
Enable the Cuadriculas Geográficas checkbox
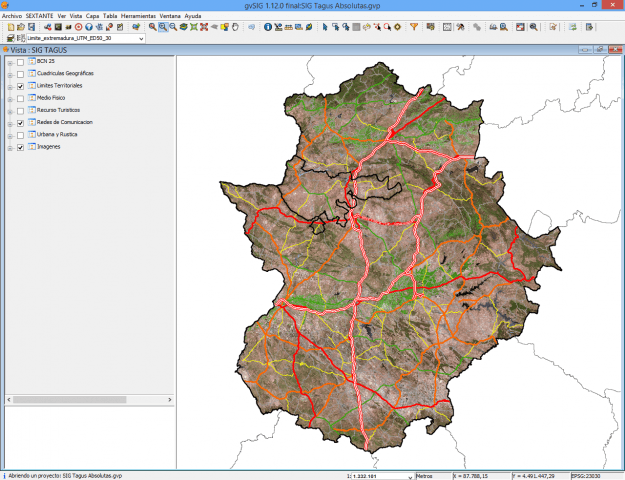[20, 74]
